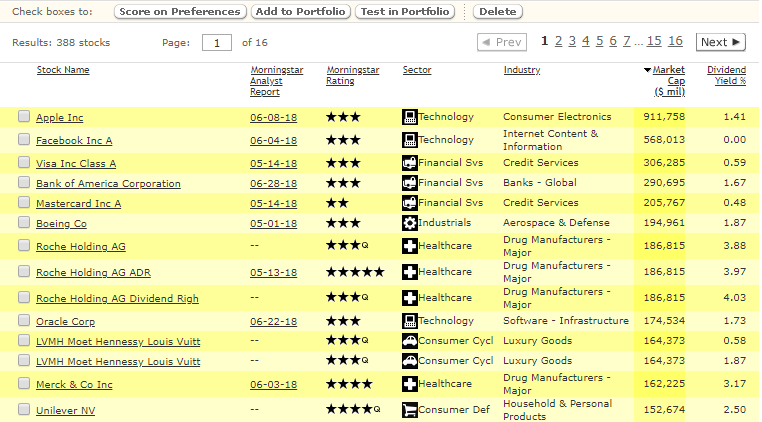The image size is (762, 422).
Task: Sort by Morningstar Rating column header
Action: (352, 75)
